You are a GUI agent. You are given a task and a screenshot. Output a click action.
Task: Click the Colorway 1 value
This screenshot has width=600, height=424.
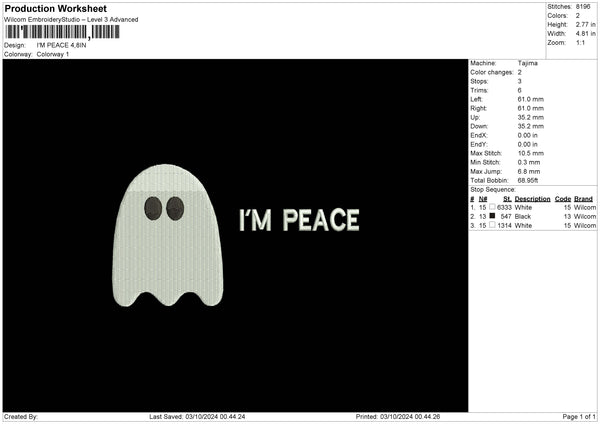tap(53, 54)
